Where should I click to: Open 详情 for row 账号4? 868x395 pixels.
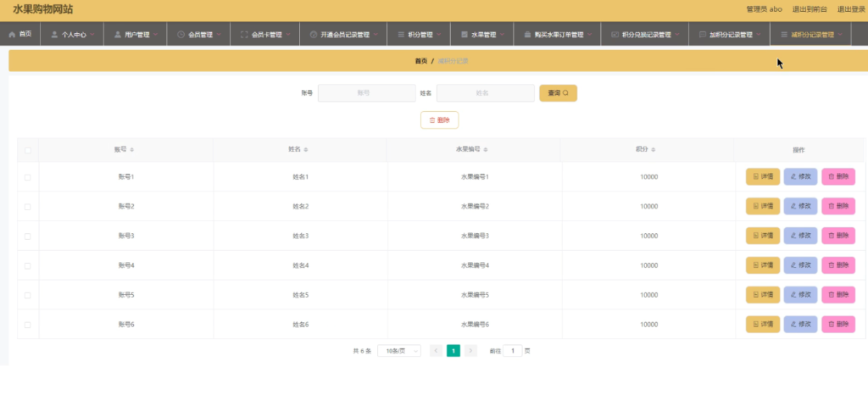point(763,265)
